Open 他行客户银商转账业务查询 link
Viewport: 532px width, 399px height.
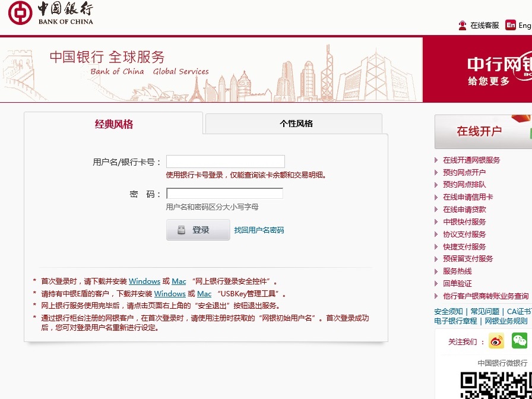coord(486,296)
